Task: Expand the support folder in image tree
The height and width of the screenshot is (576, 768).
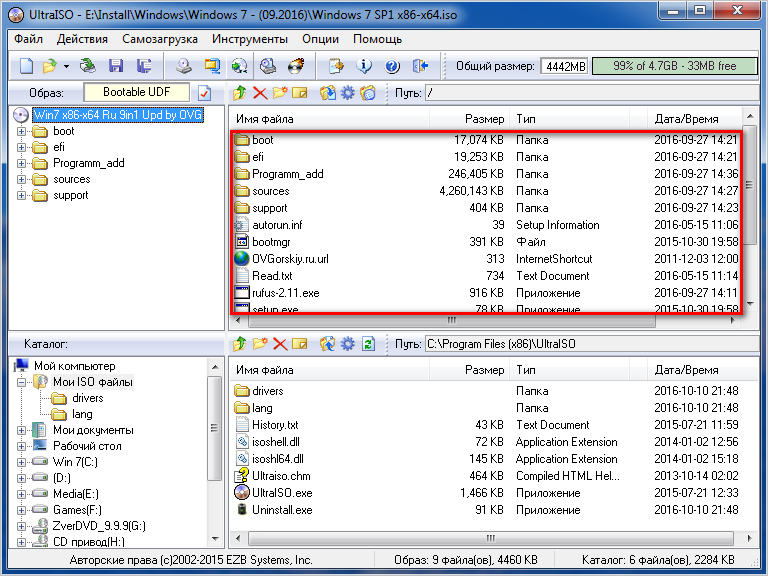Action: tap(21, 195)
